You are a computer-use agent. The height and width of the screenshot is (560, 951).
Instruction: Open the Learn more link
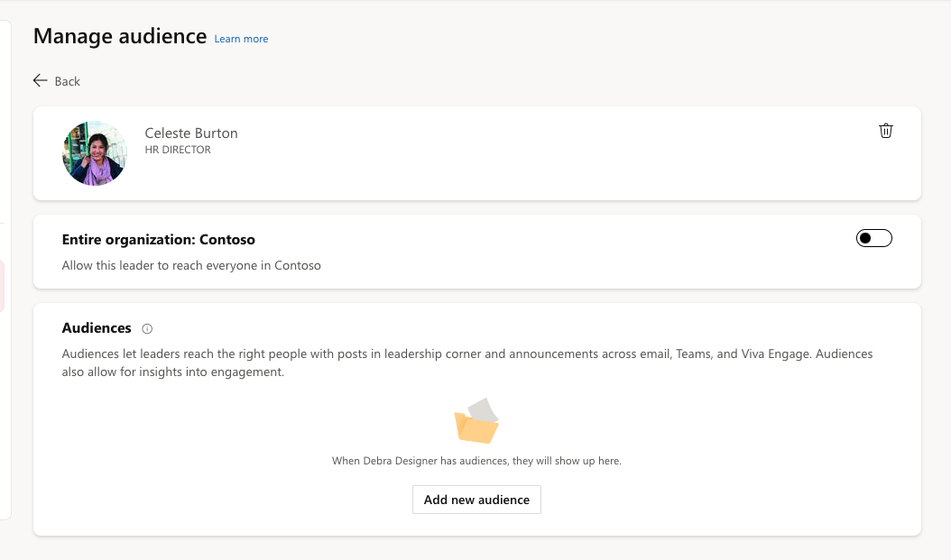coord(240,39)
